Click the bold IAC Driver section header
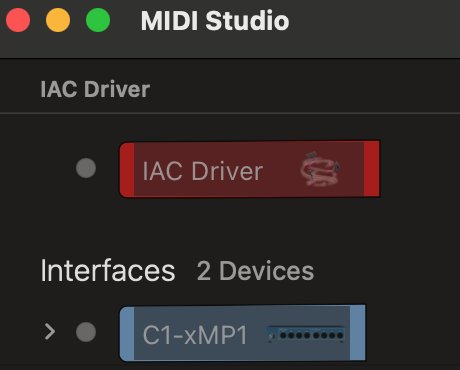This screenshot has width=460, height=370. click(95, 89)
